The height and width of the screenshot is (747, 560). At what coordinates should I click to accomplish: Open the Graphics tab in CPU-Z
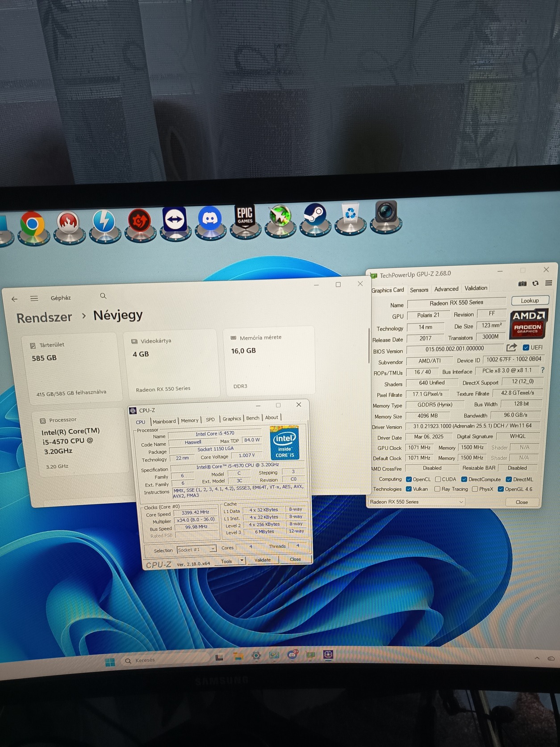(x=232, y=419)
